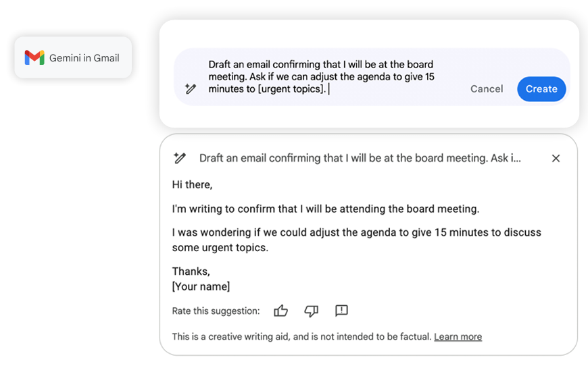Click the paragraph confirming board meeting attendance
The image size is (588, 370).
[325, 209]
